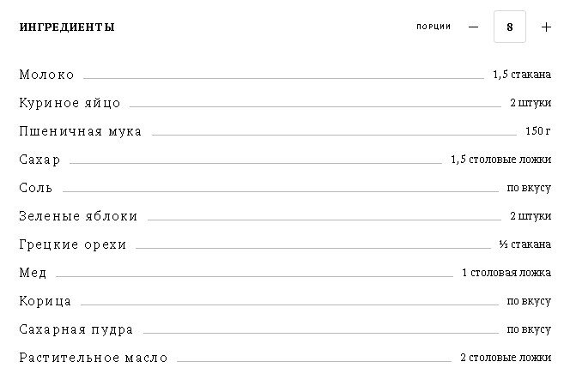The width and height of the screenshot is (570, 392).
Task: Open the Куриное яйцо ingredient
Action: point(70,103)
